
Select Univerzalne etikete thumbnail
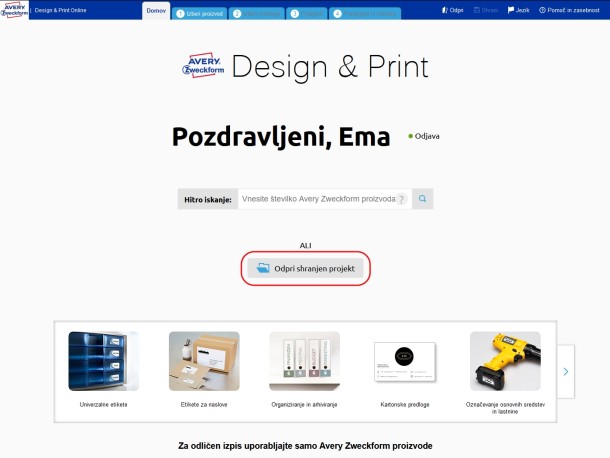(x=103, y=361)
